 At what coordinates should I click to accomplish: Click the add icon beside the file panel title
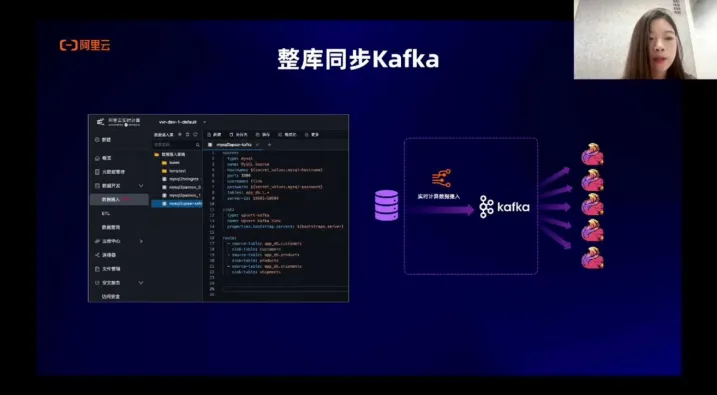[x=180, y=134]
